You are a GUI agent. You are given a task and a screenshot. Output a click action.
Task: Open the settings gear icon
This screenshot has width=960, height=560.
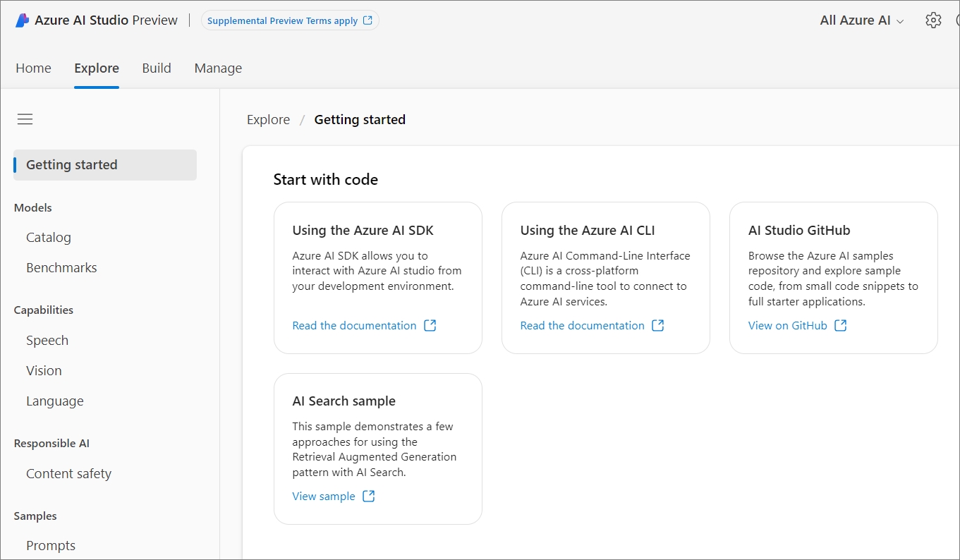tap(933, 20)
